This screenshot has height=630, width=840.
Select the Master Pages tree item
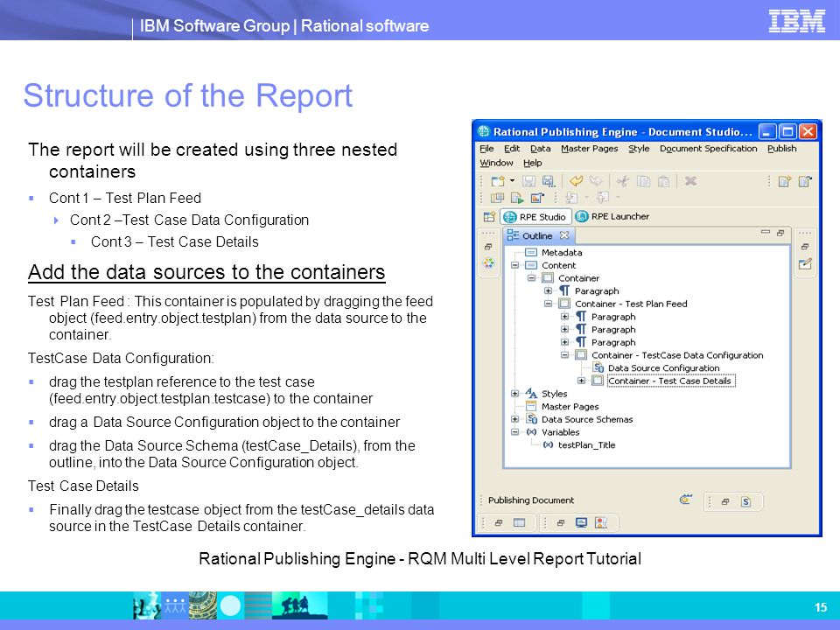click(570, 407)
